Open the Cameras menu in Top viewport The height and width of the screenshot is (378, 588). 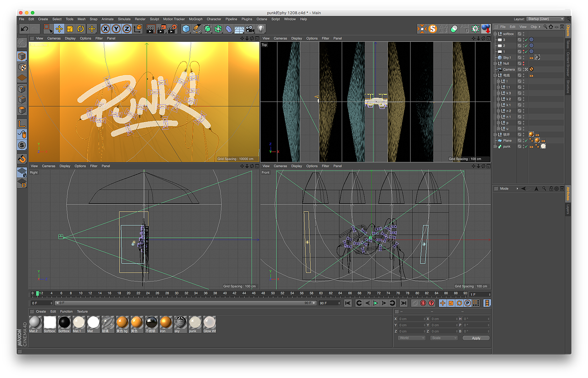(280, 38)
